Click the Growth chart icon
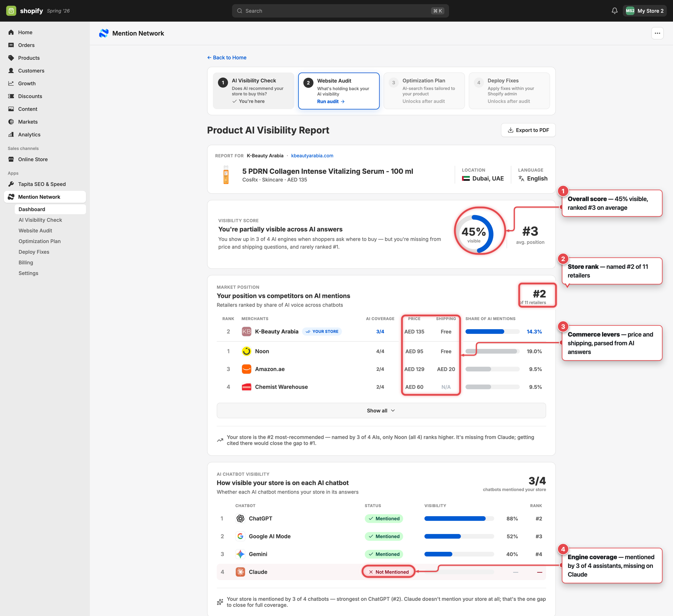 click(11, 83)
